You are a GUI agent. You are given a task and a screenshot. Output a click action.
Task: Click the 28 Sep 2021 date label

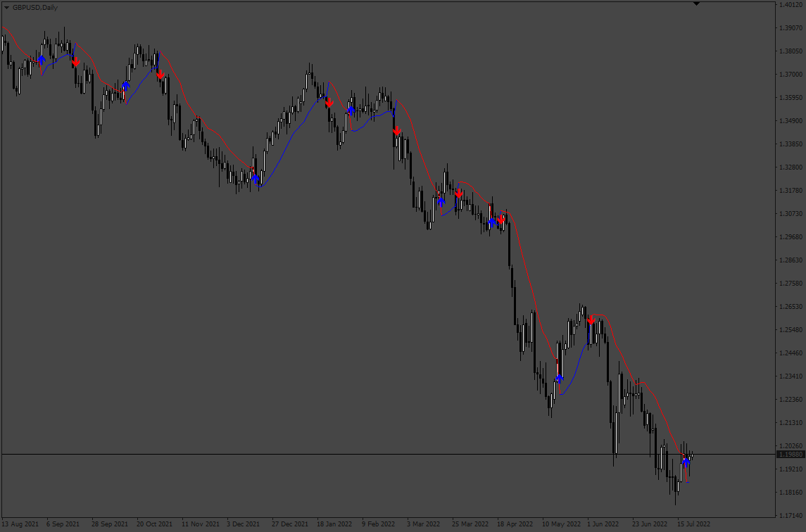110,524
